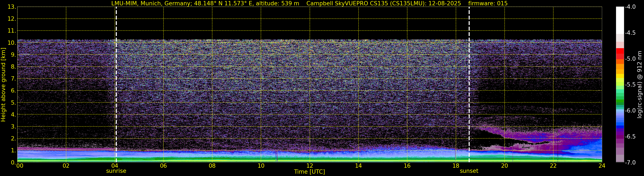Click the "02" tick on the time axis

point(66,166)
